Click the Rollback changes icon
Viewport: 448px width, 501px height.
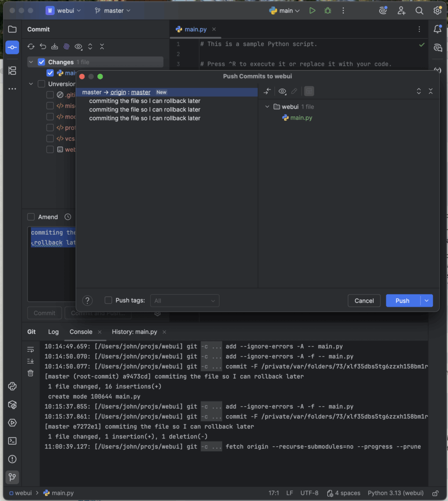[43, 46]
